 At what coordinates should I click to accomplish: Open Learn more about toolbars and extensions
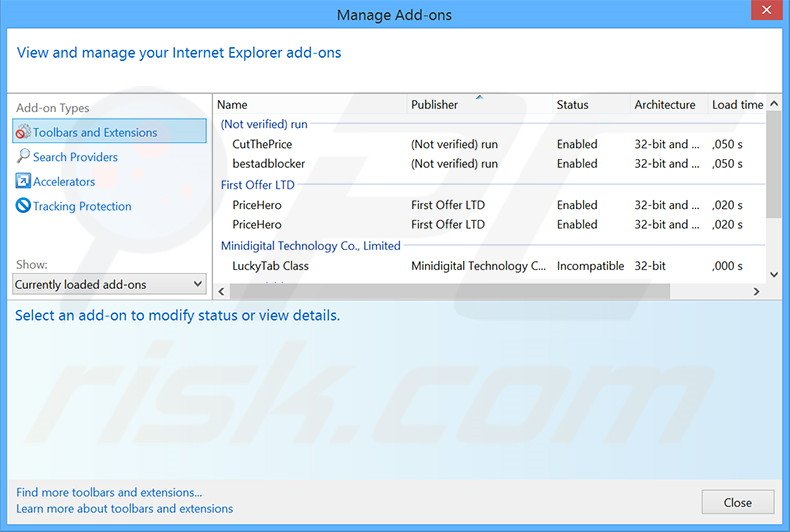(125, 508)
